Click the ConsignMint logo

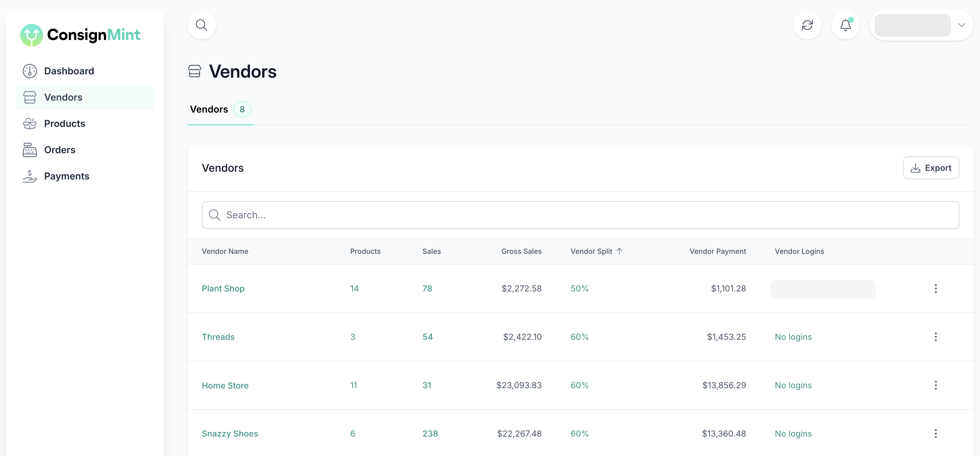[x=80, y=35]
